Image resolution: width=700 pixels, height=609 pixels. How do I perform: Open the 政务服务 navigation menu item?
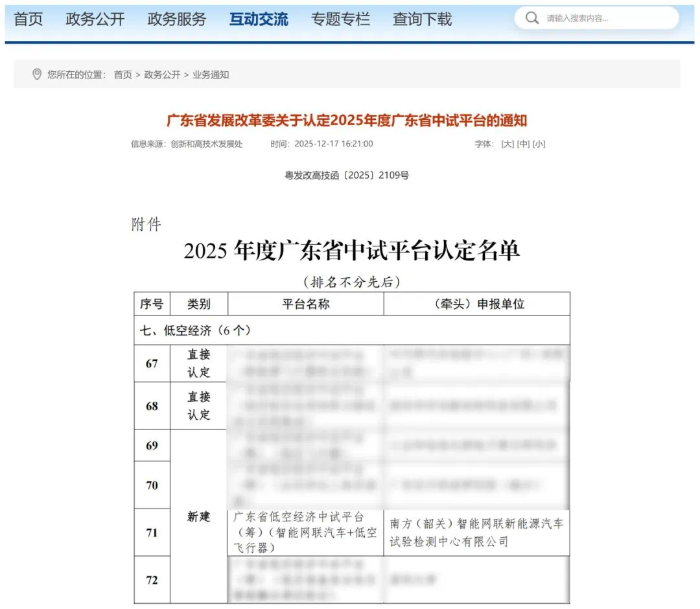177,19
